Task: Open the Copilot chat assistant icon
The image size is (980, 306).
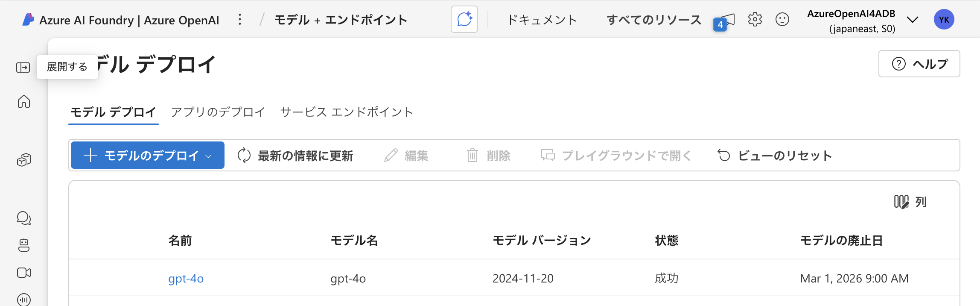Action: tap(465, 19)
